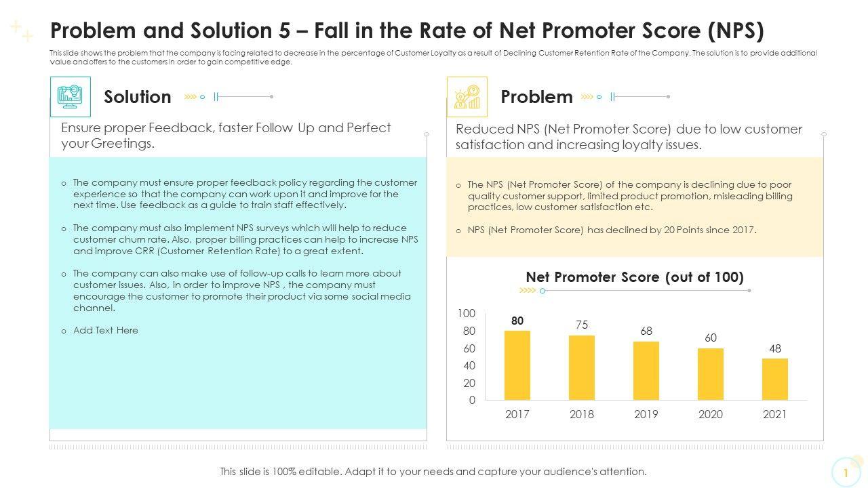Click the yellow chevron arrows beside Solution
868x488 pixels.
(x=191, y=97)
